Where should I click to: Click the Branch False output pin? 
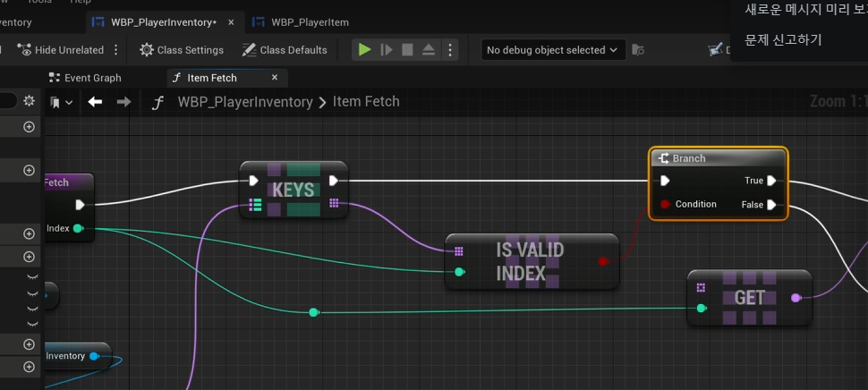pos(771,205)
